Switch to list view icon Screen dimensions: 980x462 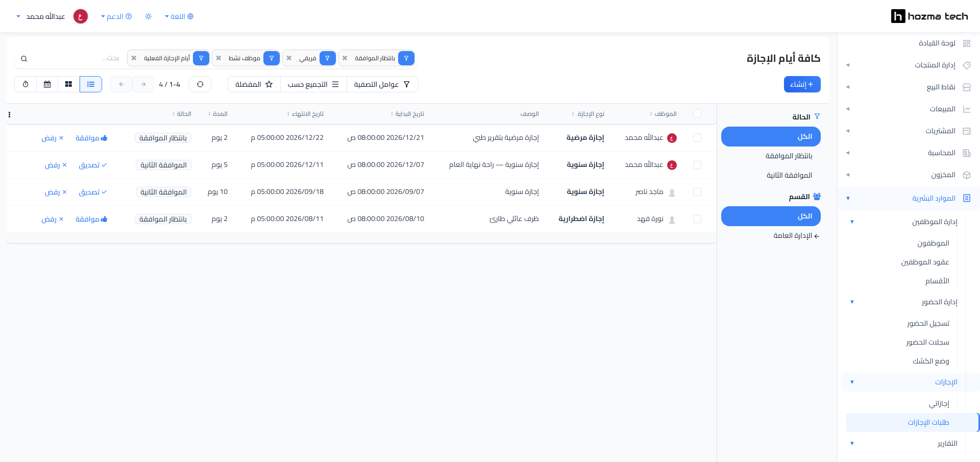coord(91,84)
